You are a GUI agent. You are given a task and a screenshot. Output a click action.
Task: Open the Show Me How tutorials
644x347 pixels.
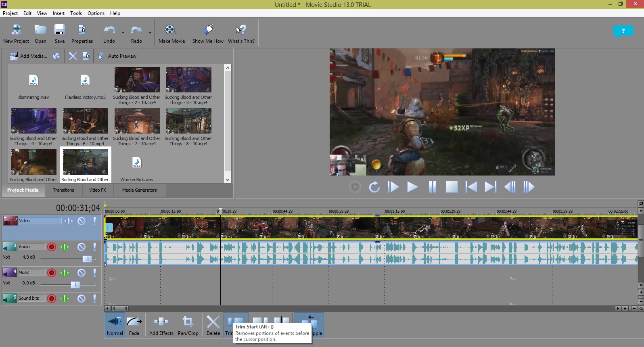(208, 33)
